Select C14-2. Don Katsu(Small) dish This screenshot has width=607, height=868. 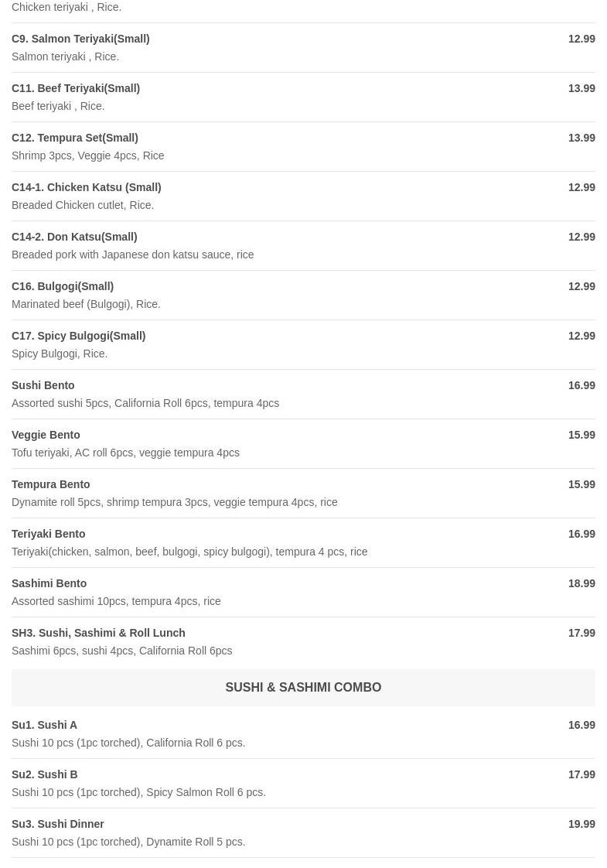tap(74, 237)
